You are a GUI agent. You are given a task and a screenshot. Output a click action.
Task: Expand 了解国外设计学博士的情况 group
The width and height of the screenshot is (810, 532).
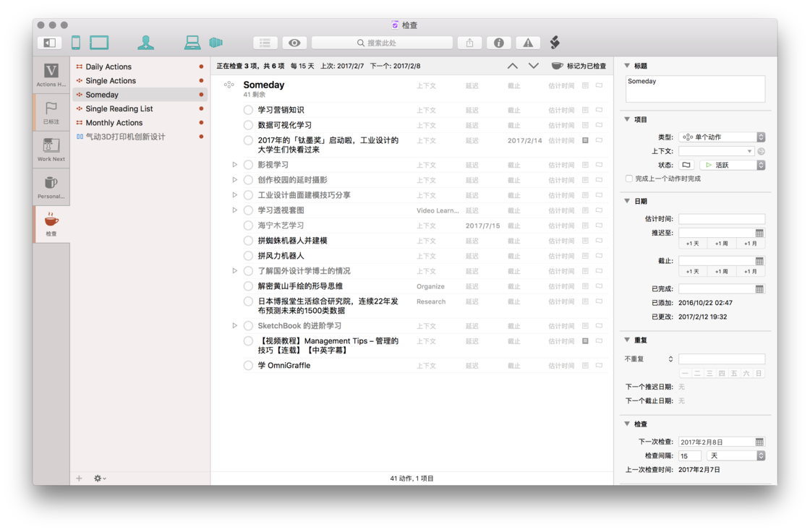(x=234, y=270)
